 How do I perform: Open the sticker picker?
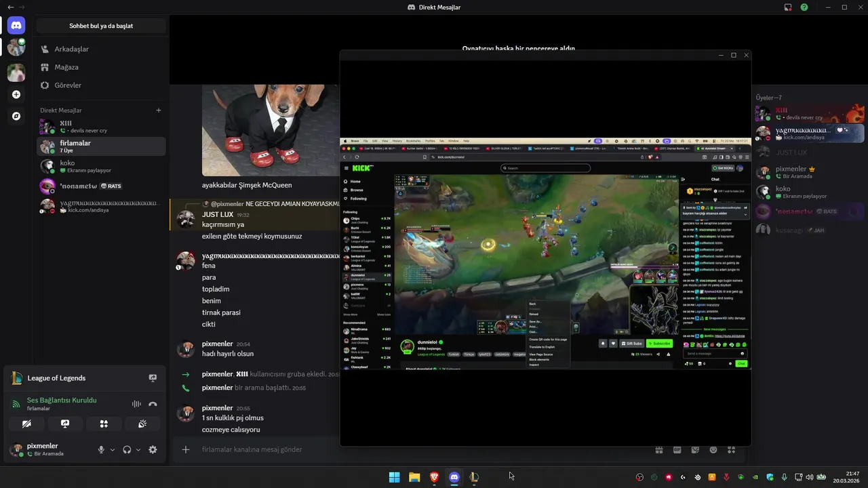click(x=695, y=449)
